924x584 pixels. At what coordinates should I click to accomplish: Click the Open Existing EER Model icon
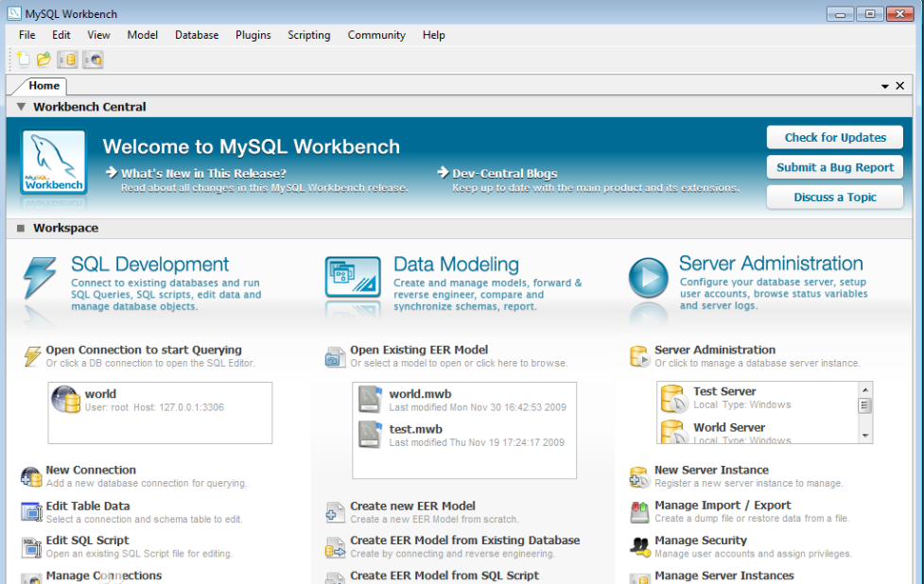tap(335, 357)
